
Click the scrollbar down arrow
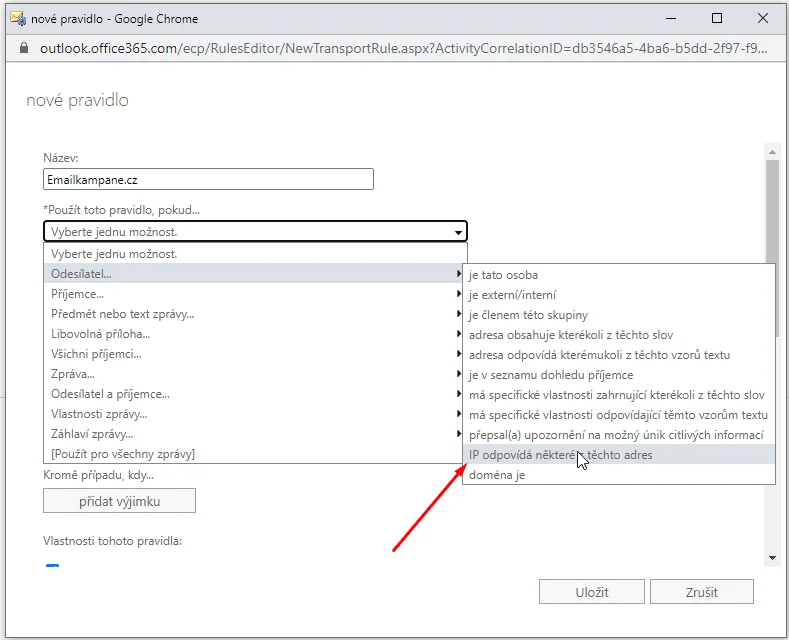(x=772, y=558)
